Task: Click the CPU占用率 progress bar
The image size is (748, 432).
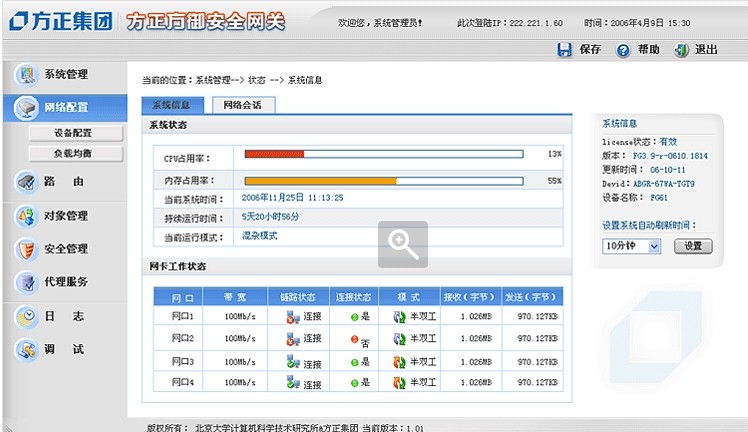Action: pos(384,154)
